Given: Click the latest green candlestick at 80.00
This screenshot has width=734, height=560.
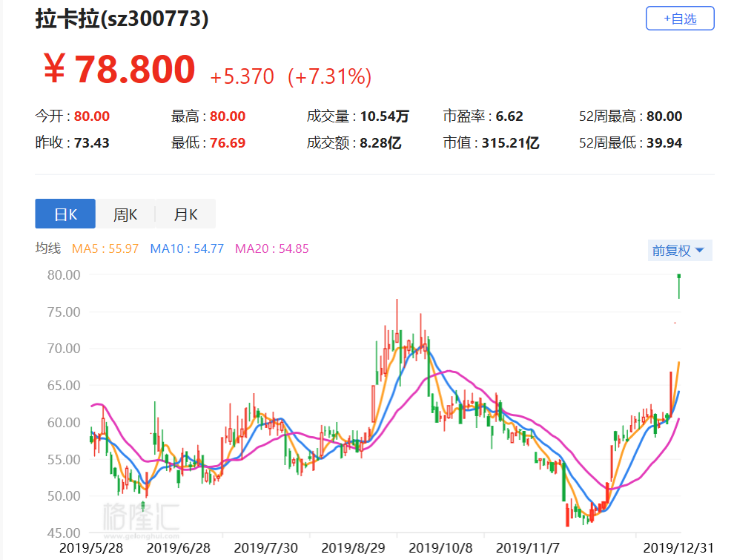Looking at the screenshot, I should pyautogui.click(x=678, y=286).
